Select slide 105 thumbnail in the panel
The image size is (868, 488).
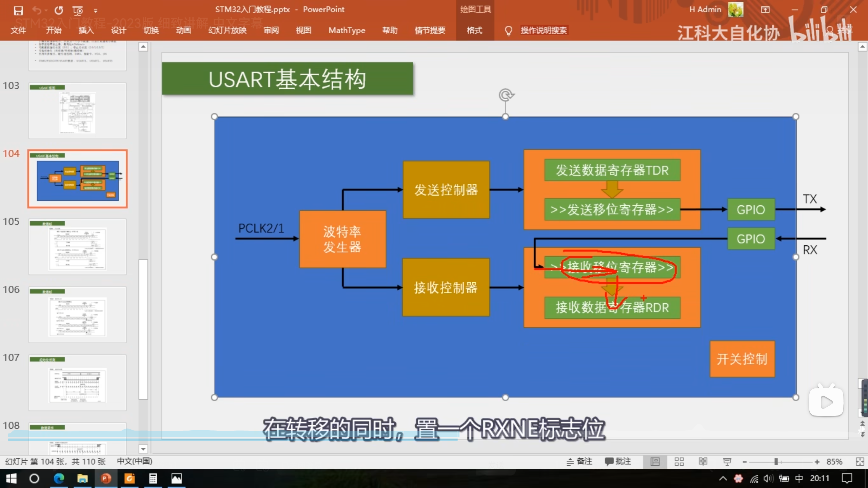coord(77,246)
